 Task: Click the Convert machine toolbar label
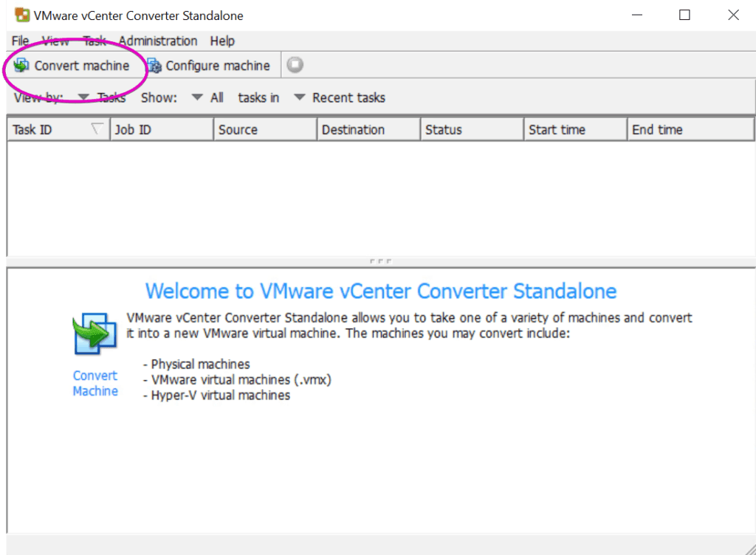pyautogui.click(x=82, y=66)
